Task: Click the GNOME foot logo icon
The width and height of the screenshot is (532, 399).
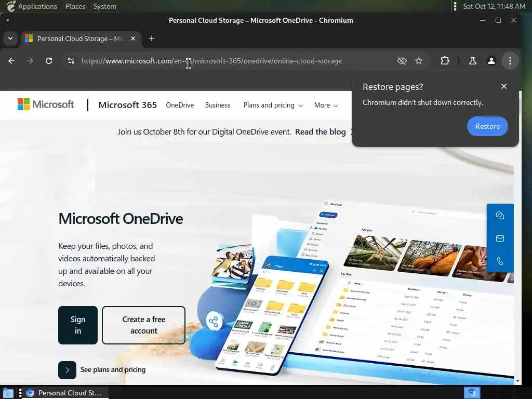Action: (x=10, y=6)
